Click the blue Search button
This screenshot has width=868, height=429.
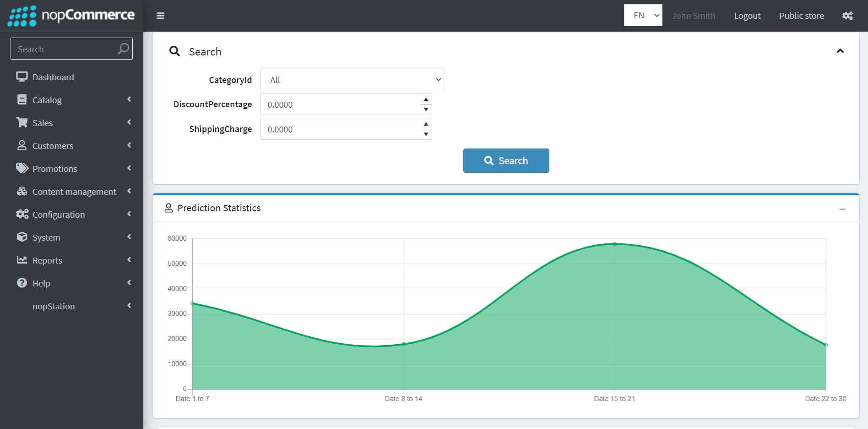[506, 160]
